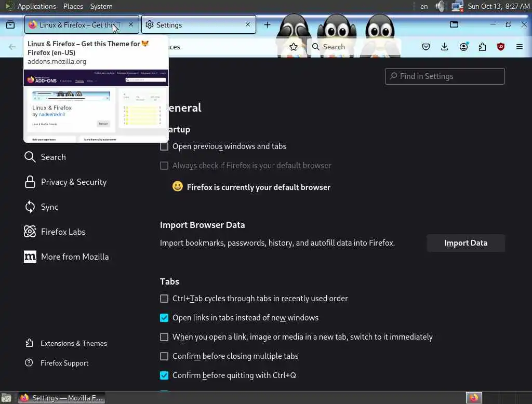Switch to the Settings tab
Viewport: 532px width, 404px height.
(x=198, y=25)
